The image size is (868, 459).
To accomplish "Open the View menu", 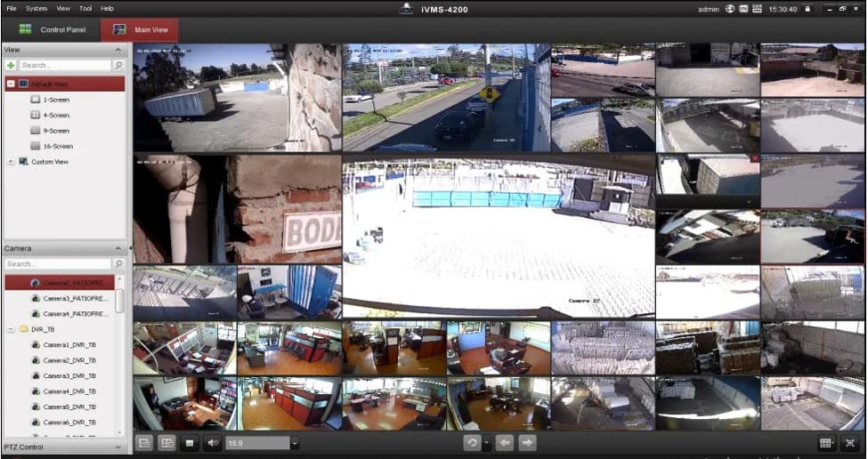I will pos(63,8).
